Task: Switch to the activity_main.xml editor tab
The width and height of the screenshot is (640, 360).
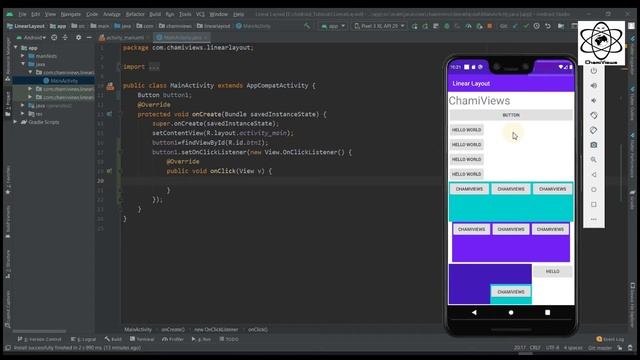Action: 124,37
